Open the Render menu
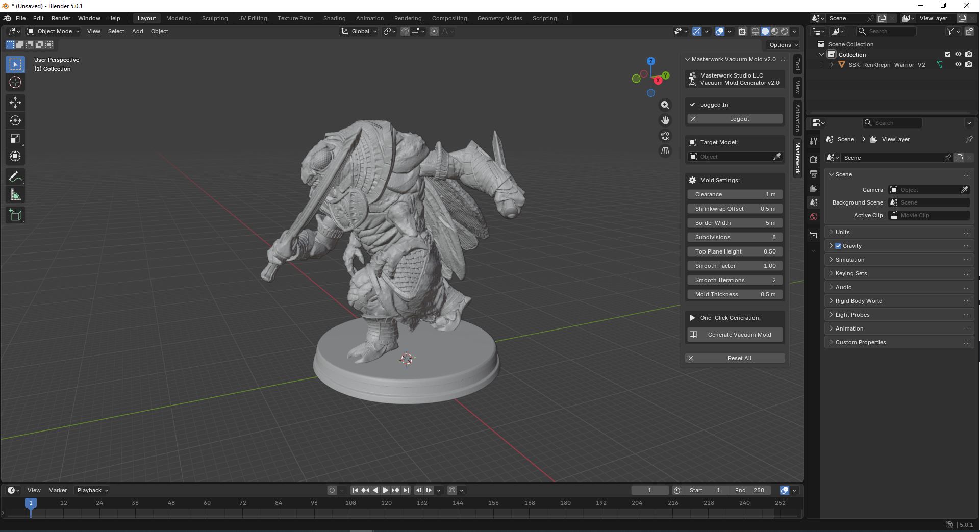This screenshot has height=532, width=980. [61, 18]
